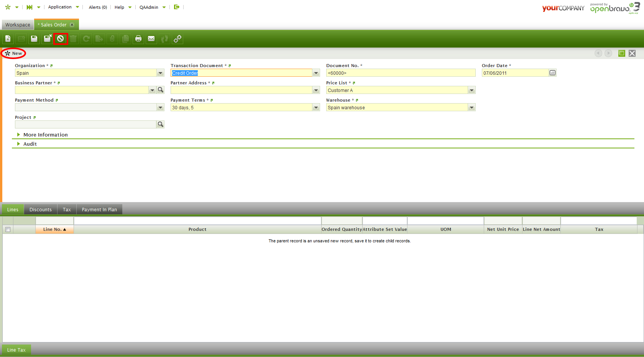Sort by Product column header
Image resolution: width=644 pixels, height=357 pixels.
coord(197,229)
